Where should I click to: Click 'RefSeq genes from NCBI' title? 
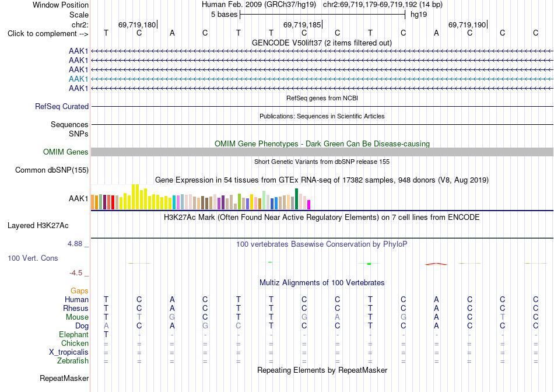pyautogui.click(x=322, y=98)
